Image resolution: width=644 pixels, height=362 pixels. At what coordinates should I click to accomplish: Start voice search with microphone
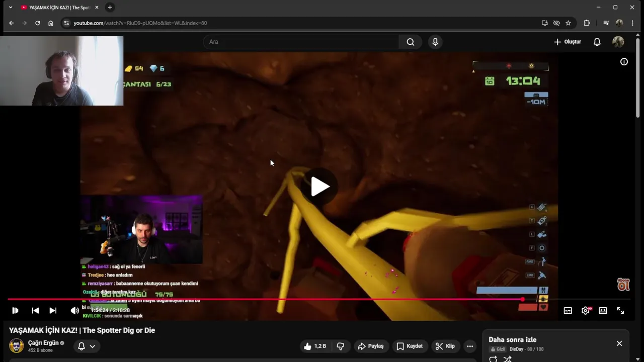click(435, 42)
